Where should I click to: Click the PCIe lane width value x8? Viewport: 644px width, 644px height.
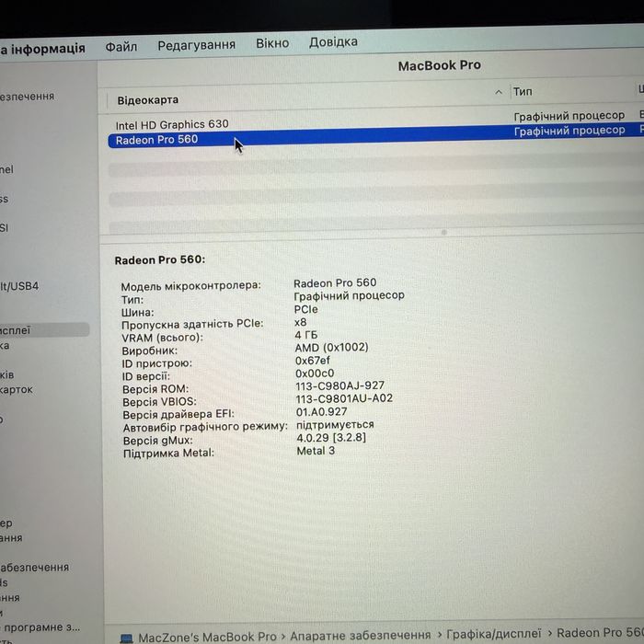(x=300, y=322)
